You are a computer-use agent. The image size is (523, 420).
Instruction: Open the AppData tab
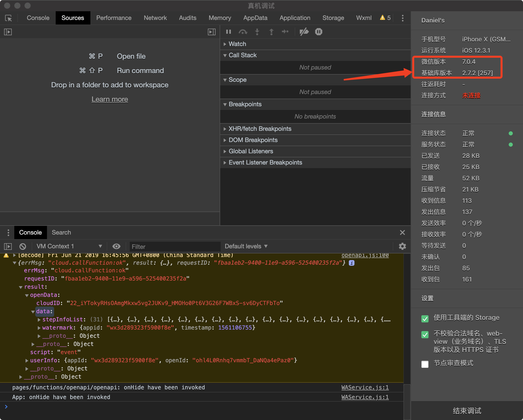coord(255,18)
